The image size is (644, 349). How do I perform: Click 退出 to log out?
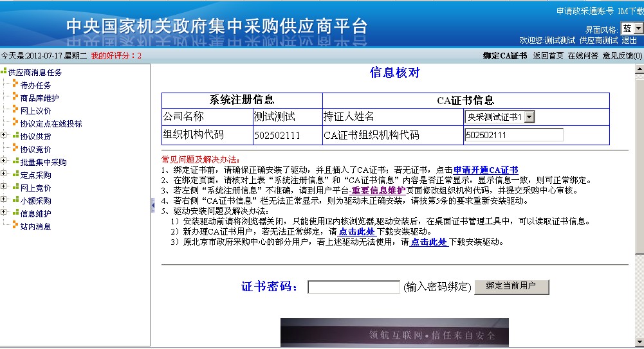(x=629, y=40)
